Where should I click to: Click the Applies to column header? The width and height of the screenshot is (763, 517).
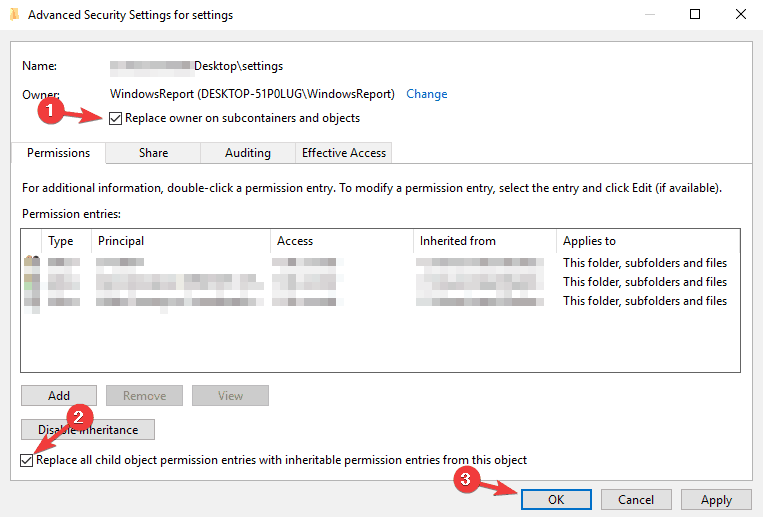click(648, 241)
